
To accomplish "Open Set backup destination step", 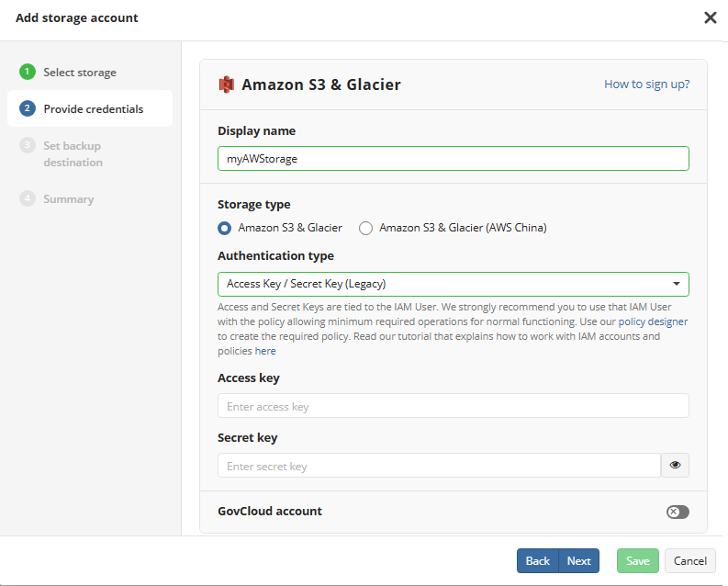I will click(73, 154).
